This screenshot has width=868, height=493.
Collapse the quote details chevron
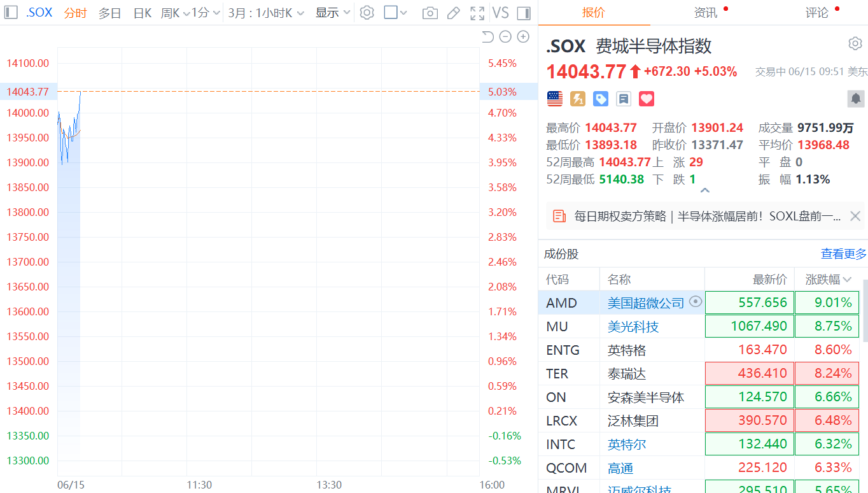(704, 190)
